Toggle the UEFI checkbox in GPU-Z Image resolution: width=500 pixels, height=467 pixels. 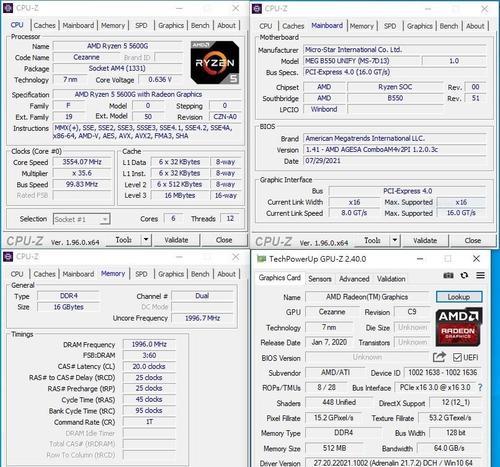pos(457,358)
